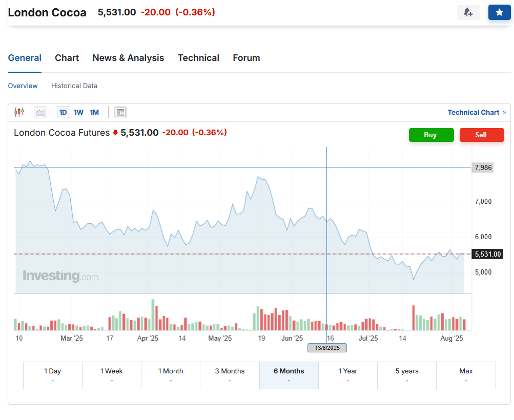Click the 13/6/2025 crosshair date label
The width and height of the screenshot is (514, 420).
coord(327,348)
